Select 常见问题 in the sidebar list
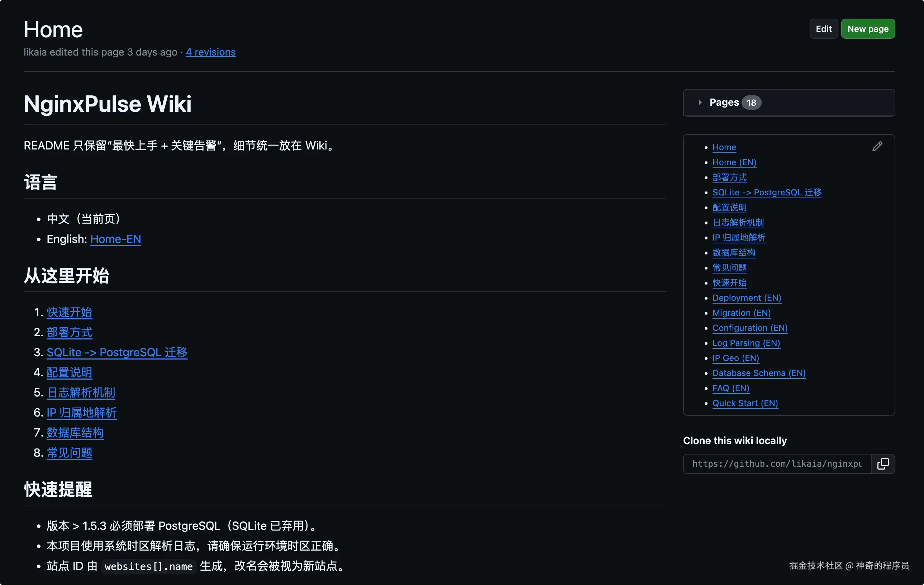Image resolution: width=924 pixels, height=585 pixels. point(729,267)
